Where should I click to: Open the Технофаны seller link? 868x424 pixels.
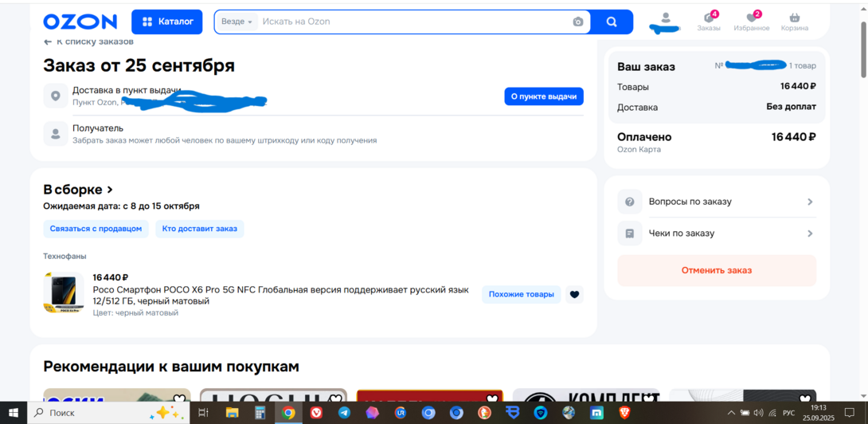(x=65, y=256)
